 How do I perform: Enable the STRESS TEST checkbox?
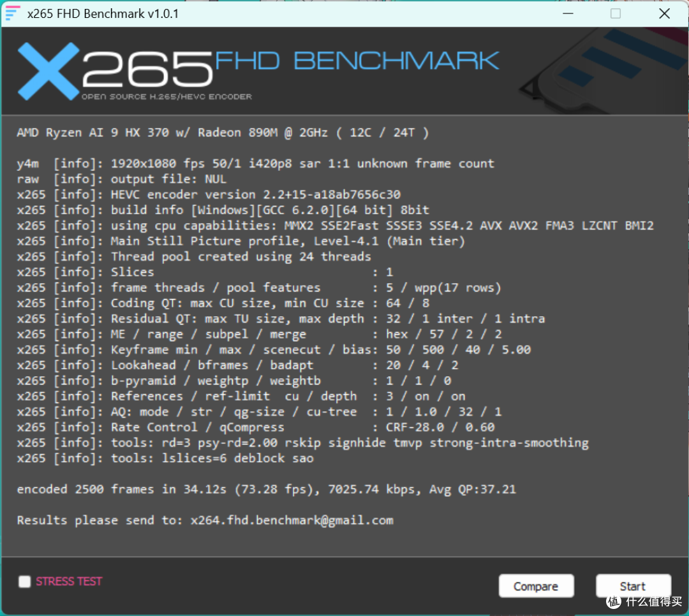click(x=25, y=582)
